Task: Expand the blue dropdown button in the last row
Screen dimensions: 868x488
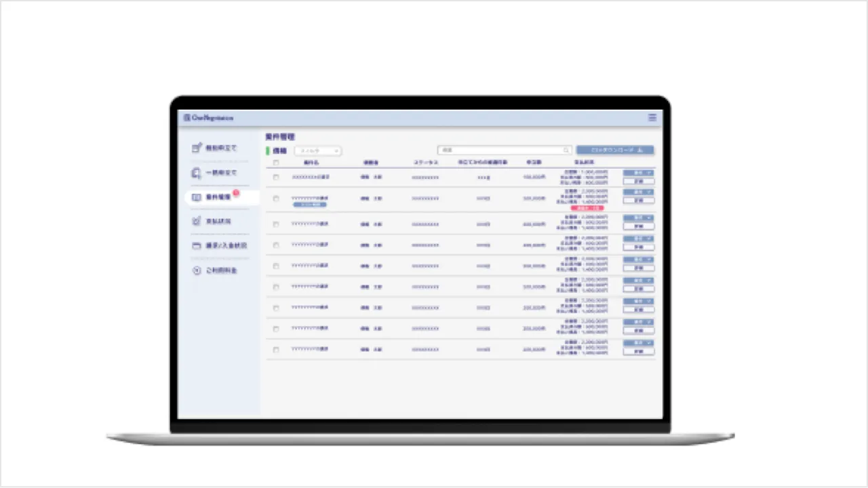Action: point(638,343)
